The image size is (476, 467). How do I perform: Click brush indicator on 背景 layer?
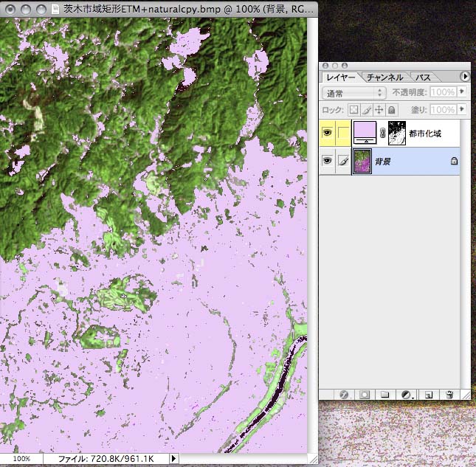coord(343,161)
